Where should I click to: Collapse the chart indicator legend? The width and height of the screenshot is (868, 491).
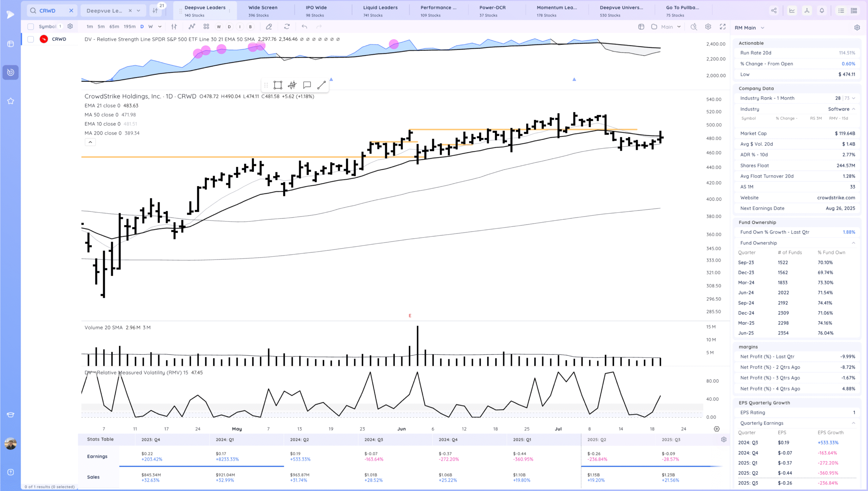pos(90,142)
